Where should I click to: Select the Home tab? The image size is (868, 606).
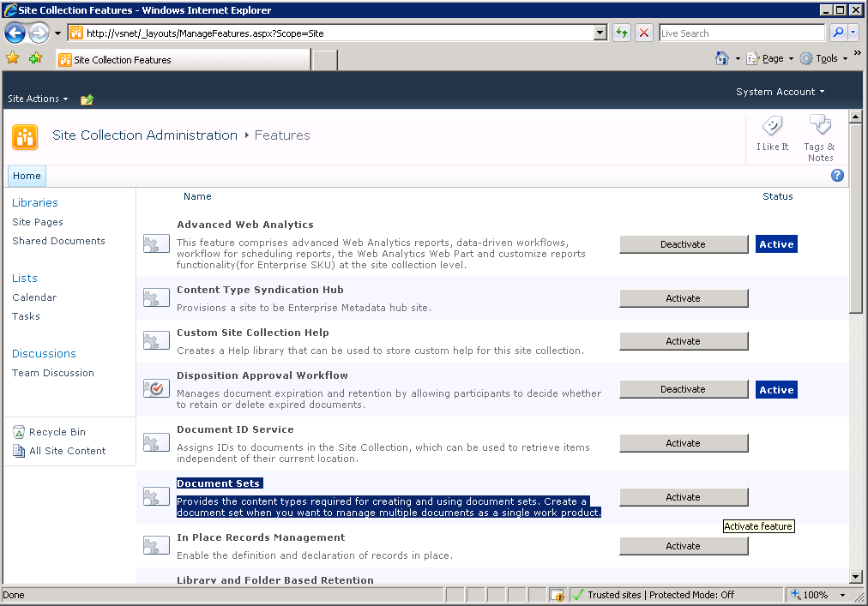[x=27, y=176]
